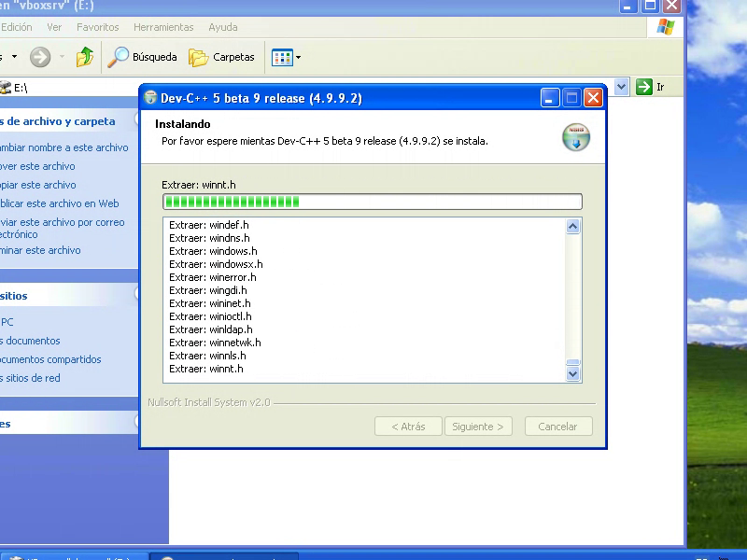Click the Windows flag logo in Explorer
The image size is (747, 560).
[665, 27]
